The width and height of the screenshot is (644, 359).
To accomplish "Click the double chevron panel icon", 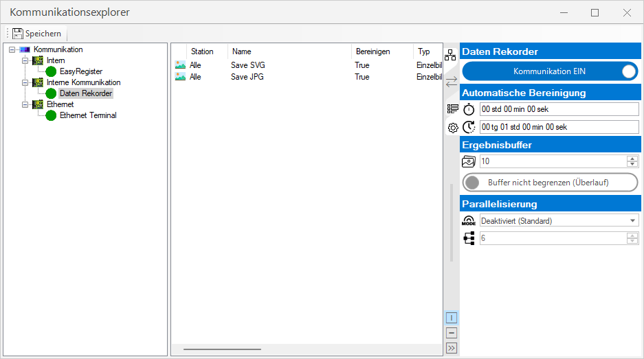I will tap(452, 348).
